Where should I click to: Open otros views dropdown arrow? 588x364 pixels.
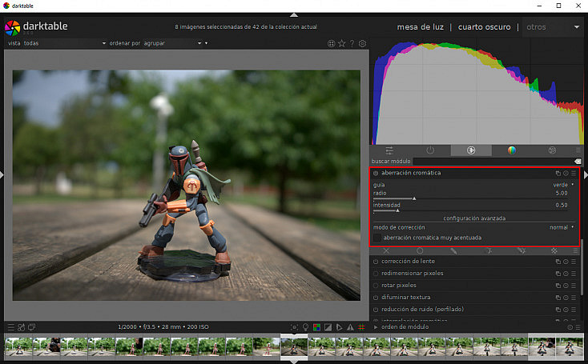click(577, 27)
